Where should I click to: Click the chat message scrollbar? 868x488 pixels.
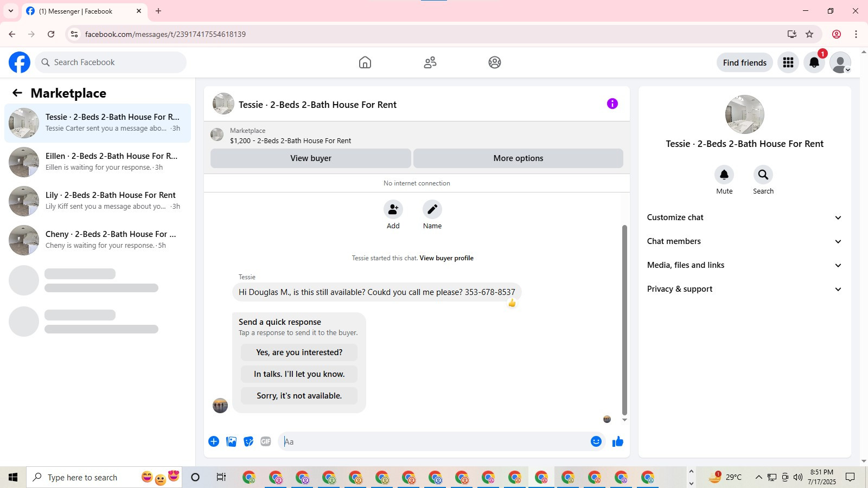[x=624, y=320]
